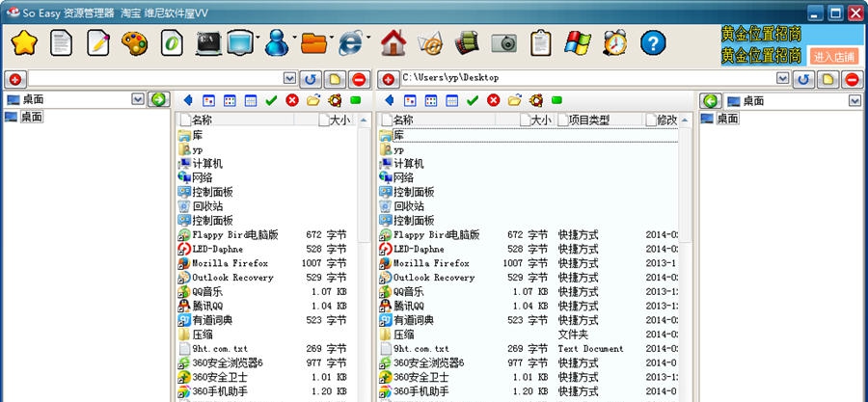Viewport: 868px width, 402px height.
Task: Click green arrow button beside right 桌面 dropdown
Action: pyautogui.click(x=710, y=100)
